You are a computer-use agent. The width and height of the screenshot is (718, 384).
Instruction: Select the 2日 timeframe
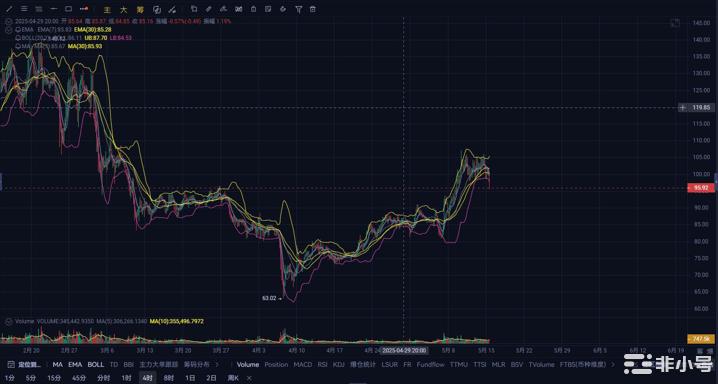tap(211, 378)
